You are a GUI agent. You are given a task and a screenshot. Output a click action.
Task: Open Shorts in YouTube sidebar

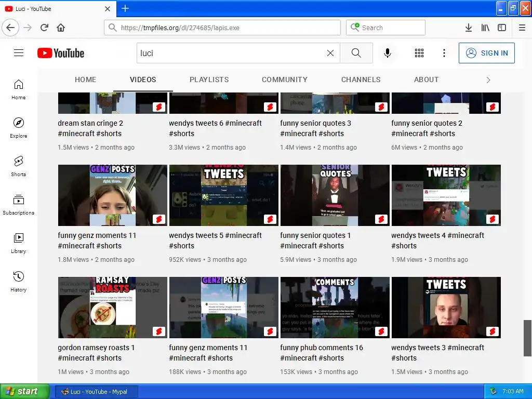coord(19,166)
